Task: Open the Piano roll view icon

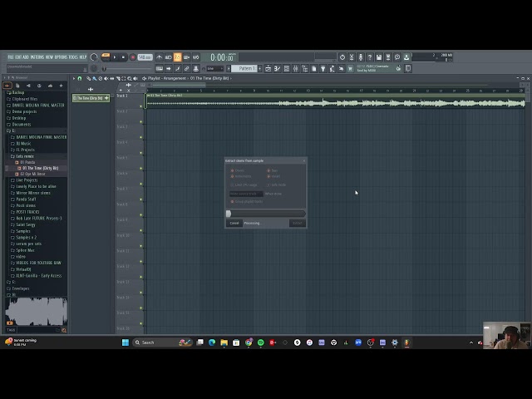Action: 277,69
